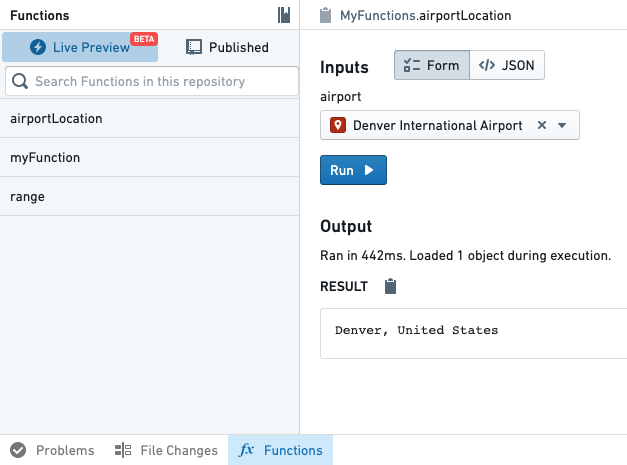Select airportLocation in the functions list

tap(150, 119)
